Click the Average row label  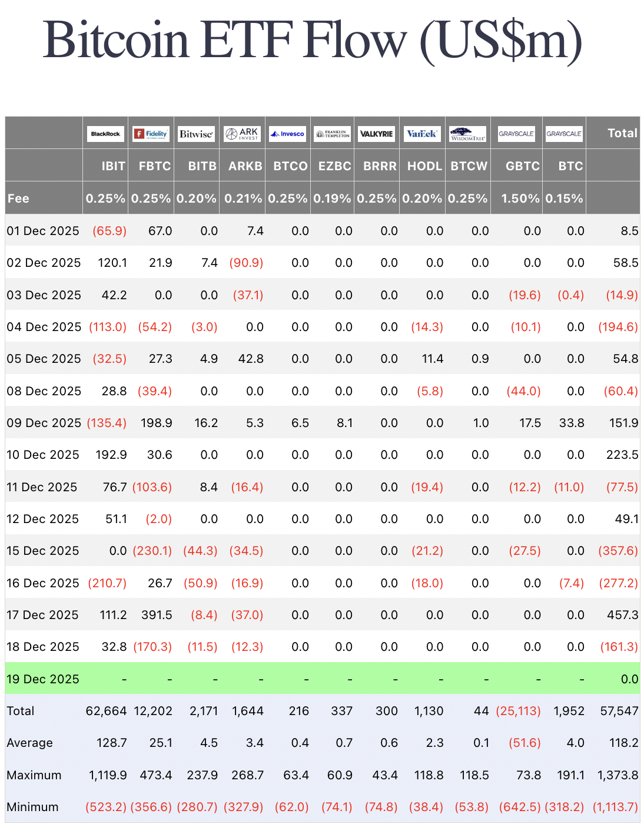point(29,743)
